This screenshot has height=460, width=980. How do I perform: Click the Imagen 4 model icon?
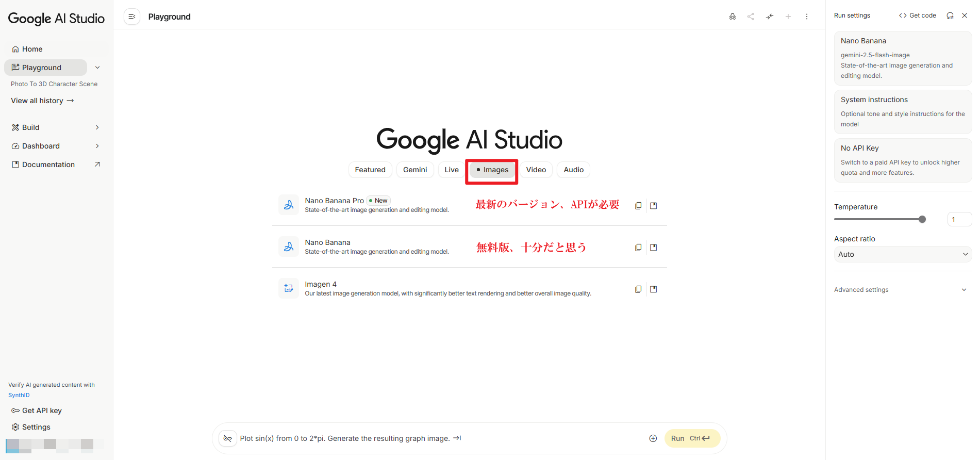289,288
